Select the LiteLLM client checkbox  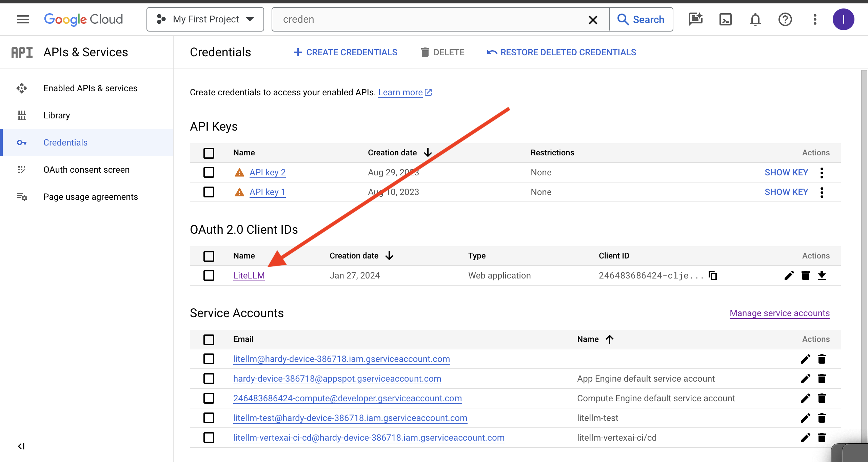click(x=209, y=275)
